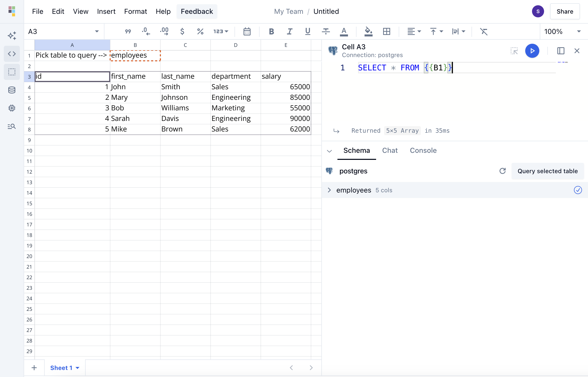Expand the employees table columns
Screen dimensions: 588x377
(x=329, y=190)
